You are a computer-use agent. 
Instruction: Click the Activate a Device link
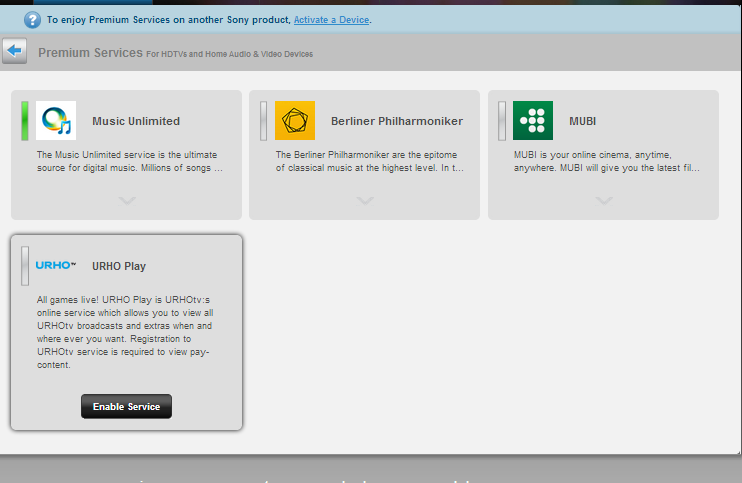tap(331, 20)
